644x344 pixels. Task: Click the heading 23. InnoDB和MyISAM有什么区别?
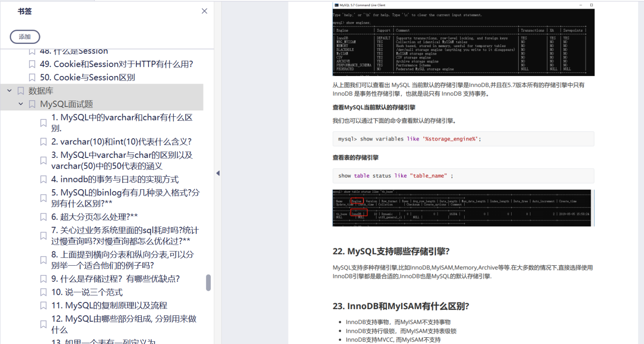point(401,306)
